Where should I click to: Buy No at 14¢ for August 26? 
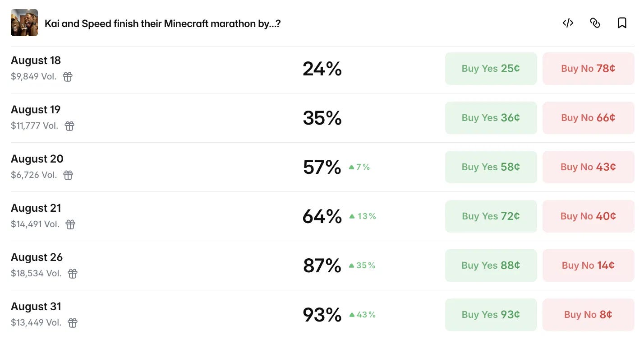click(589, 266)
